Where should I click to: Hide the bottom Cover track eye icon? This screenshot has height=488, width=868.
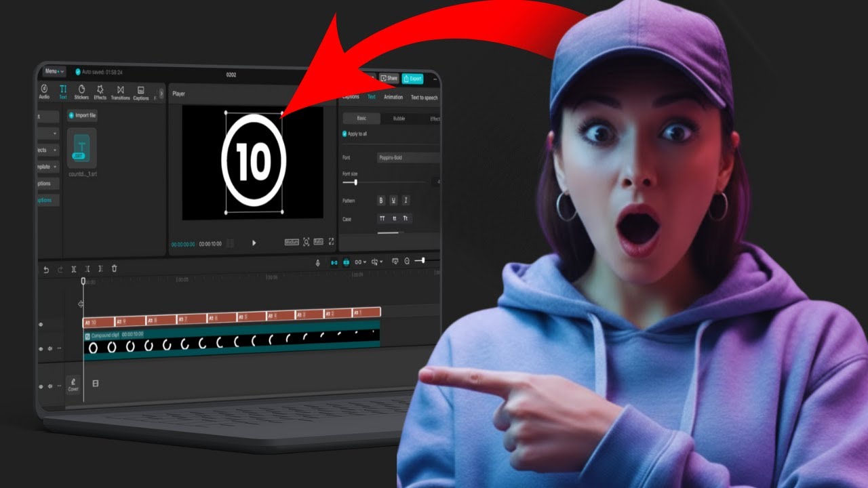[41, 386]
